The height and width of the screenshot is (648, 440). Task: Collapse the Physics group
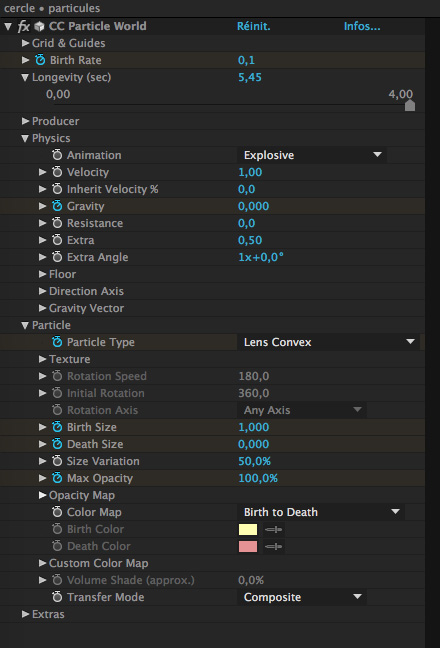[x=25, y=138]
